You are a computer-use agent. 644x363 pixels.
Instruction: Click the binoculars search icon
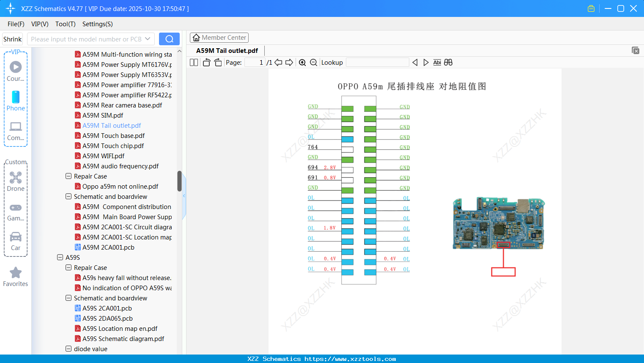pos(448,63)
